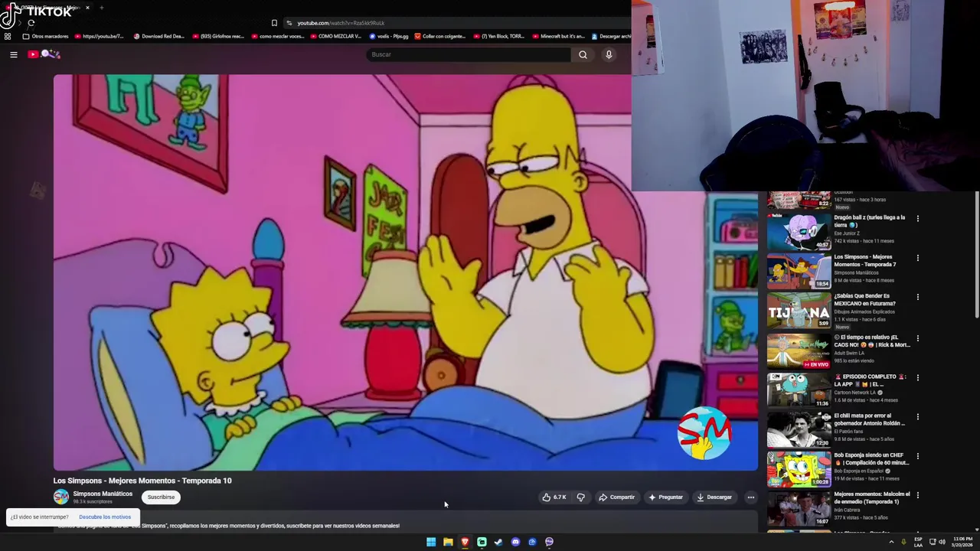This screenshot has width=980, height=551.
Task: Open the voxiis - Pfps.gg bookmark
Action: point(389,36)
